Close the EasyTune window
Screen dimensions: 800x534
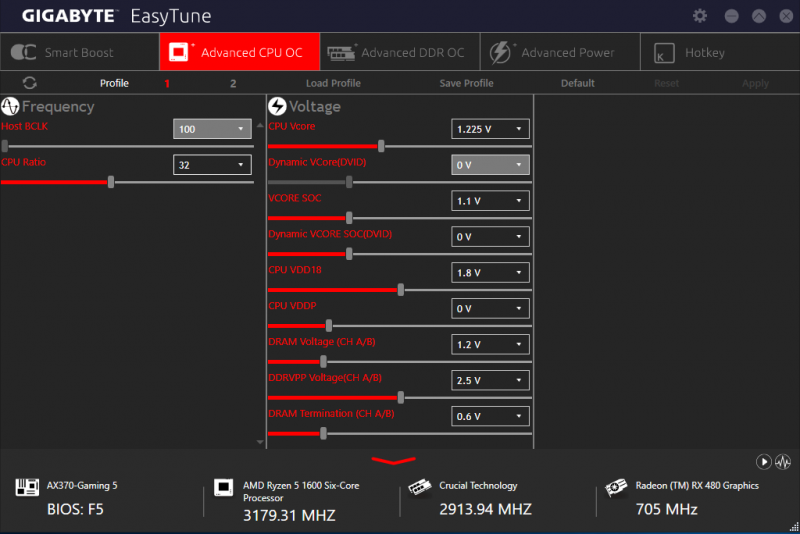click(x=786, y=16)
